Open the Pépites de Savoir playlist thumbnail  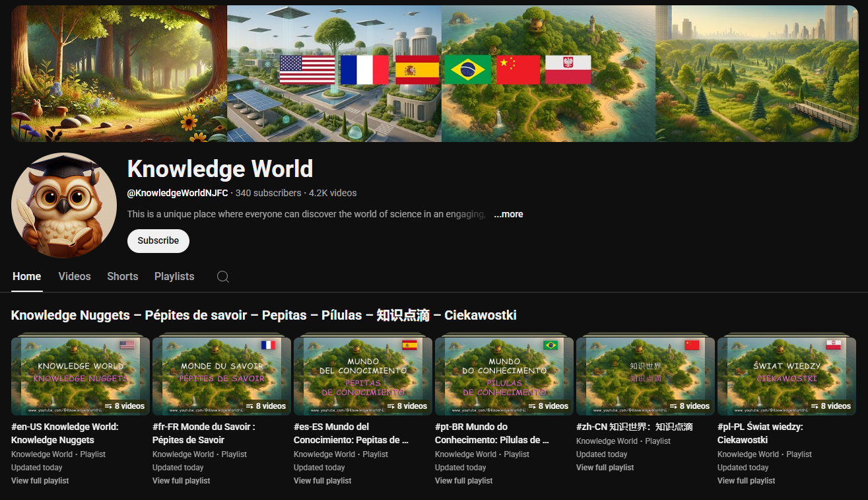(222, 376)
